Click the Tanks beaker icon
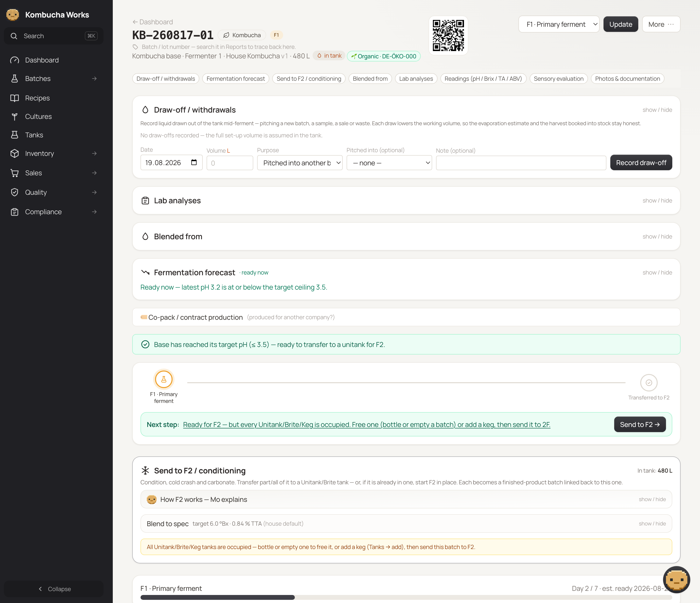The image size is (700, 603). click(x=15, y=135)
